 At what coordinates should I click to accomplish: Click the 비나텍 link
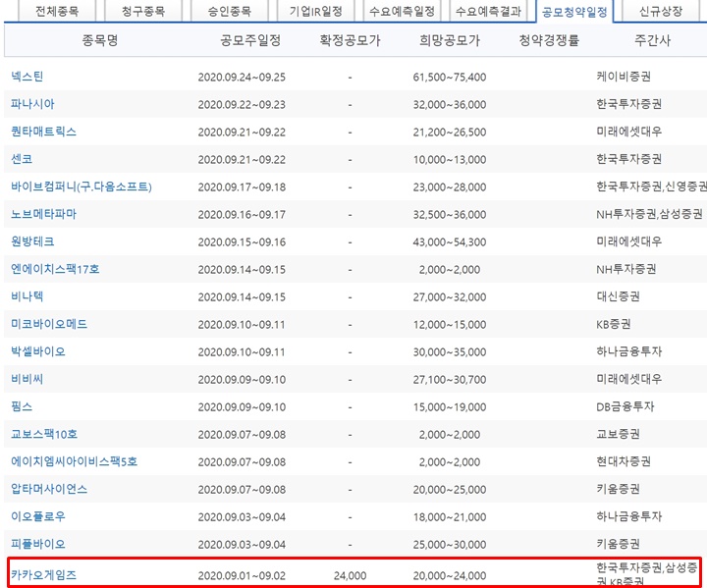click(27, 296)
